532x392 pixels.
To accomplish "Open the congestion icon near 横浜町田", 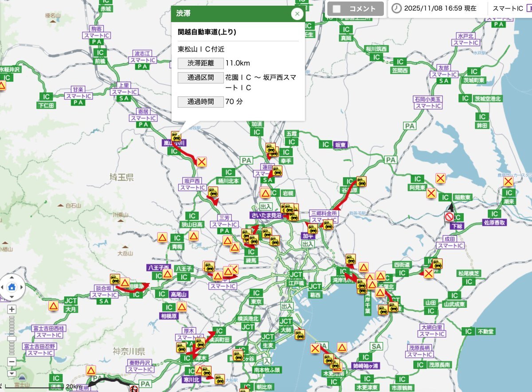I will click(x=200, y=343).
